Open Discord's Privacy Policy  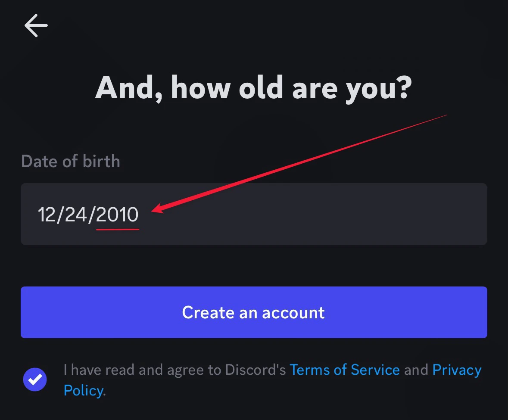coord(457,370)
